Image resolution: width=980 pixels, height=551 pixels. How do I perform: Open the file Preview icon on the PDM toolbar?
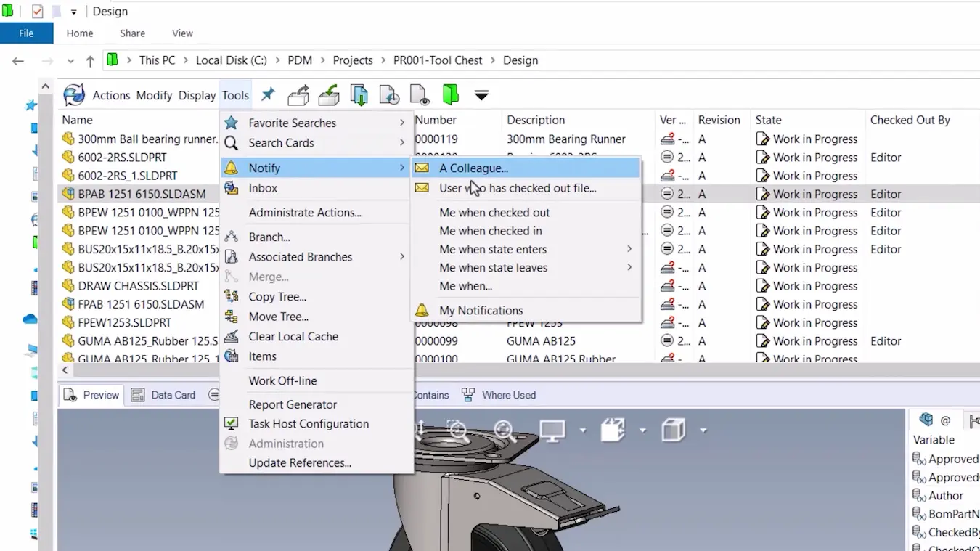coord(420,95)
